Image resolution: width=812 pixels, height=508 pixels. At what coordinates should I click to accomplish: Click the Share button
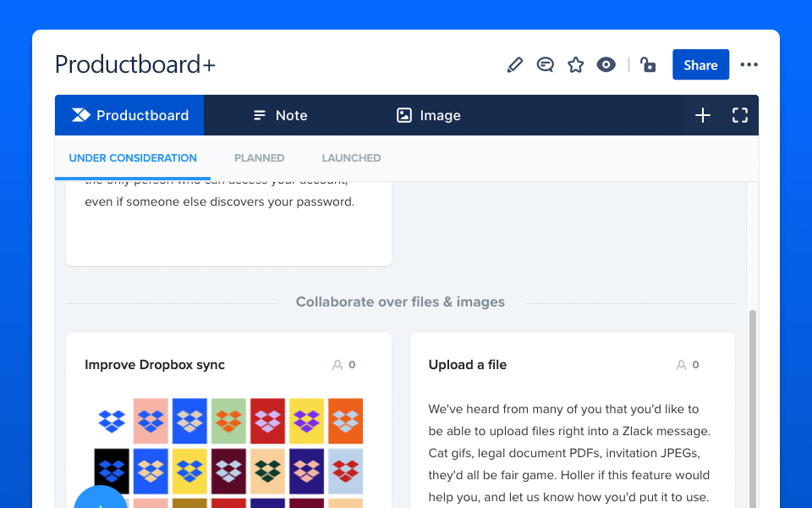tap(700, 65)
